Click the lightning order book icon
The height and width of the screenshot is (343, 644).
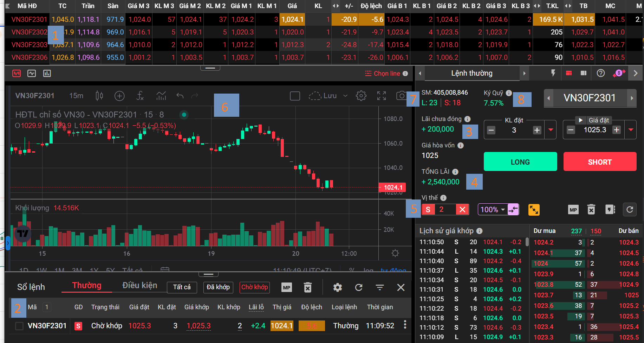coord(610,210)
